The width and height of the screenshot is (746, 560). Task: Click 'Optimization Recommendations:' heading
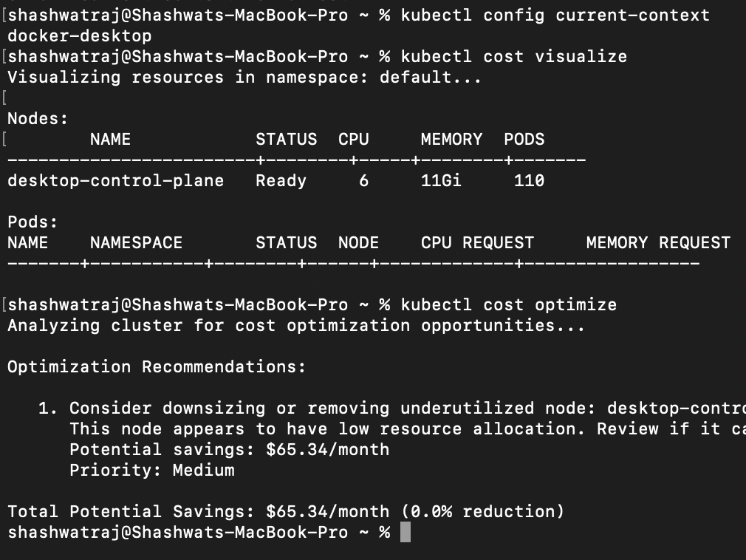click(157, 366)
